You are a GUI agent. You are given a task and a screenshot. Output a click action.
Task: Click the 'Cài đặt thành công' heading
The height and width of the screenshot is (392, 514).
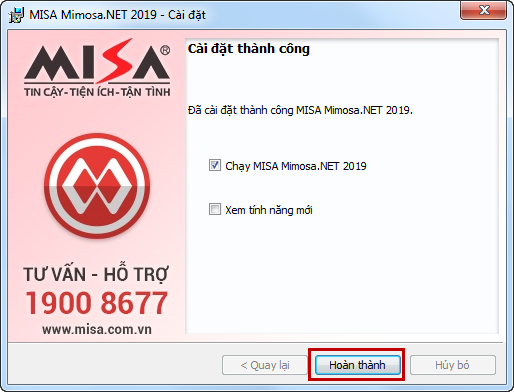(249, 49)
